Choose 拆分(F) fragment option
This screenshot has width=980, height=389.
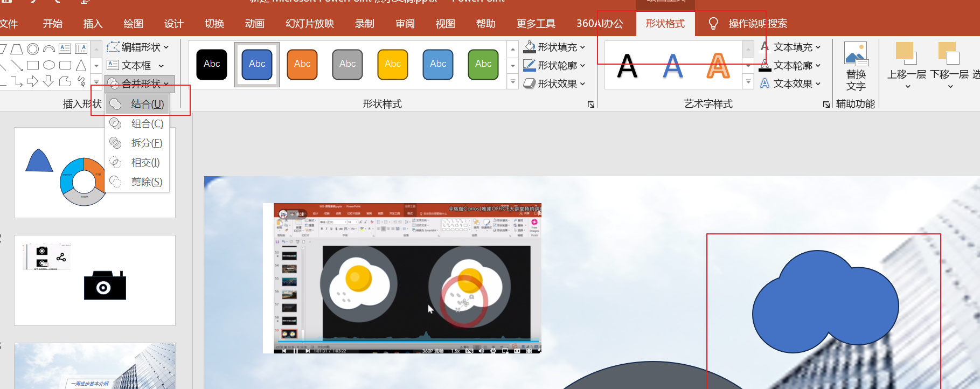point(137,143)
